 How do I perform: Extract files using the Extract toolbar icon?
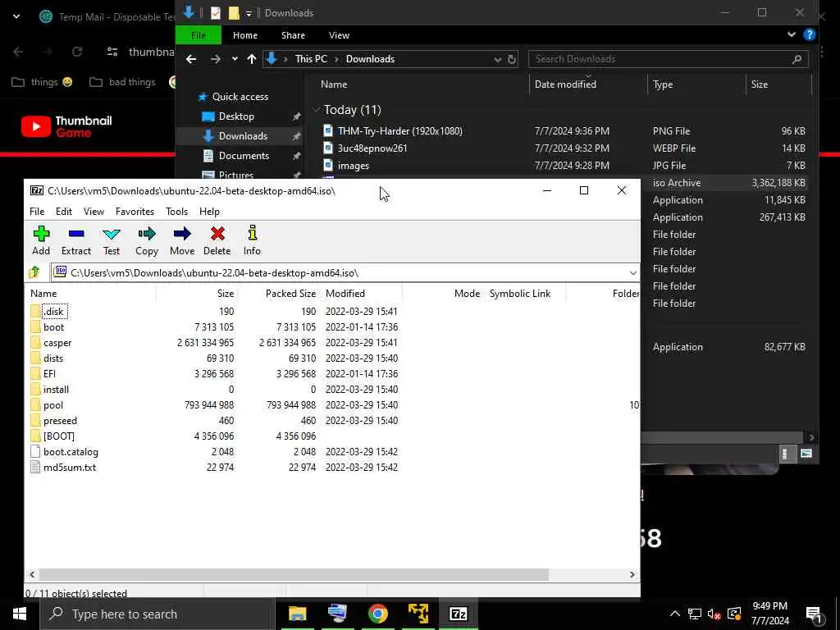[76, 240]
